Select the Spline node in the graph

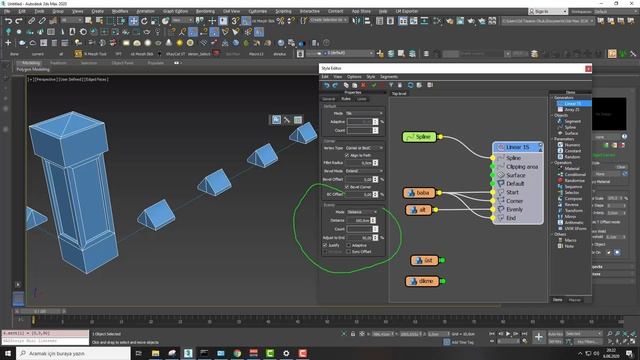tap(419, 137)
